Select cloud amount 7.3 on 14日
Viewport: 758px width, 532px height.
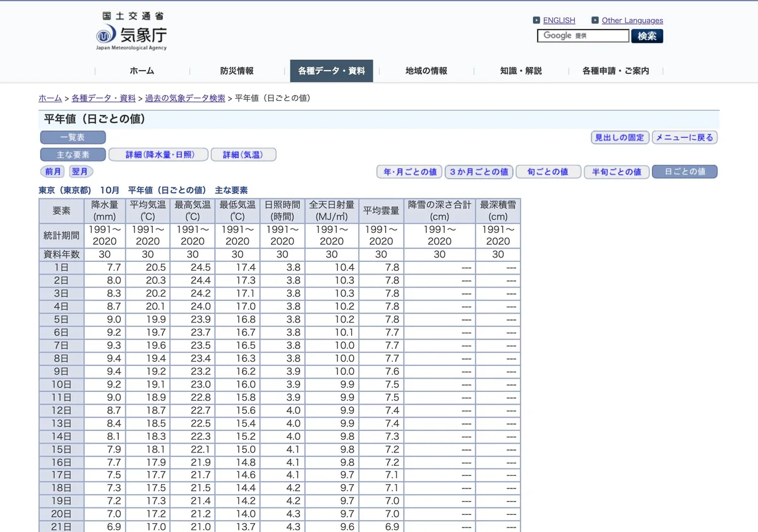point(381,437)
